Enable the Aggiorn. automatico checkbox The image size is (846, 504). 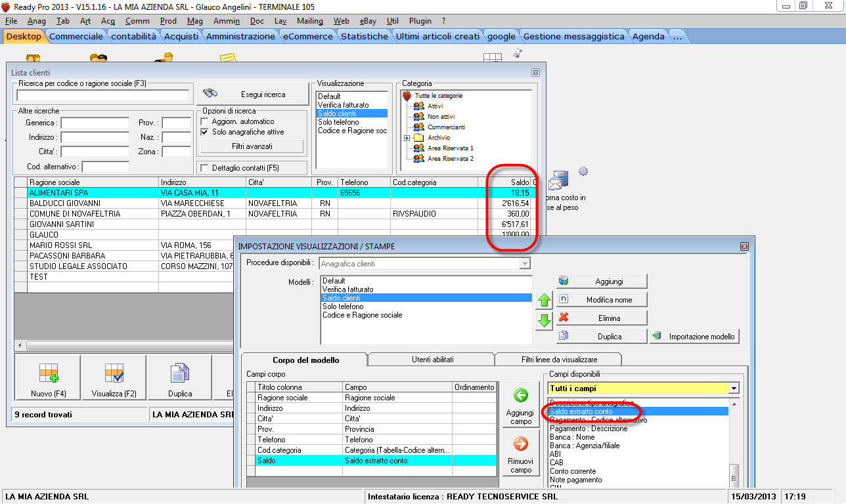click(204, 122)
